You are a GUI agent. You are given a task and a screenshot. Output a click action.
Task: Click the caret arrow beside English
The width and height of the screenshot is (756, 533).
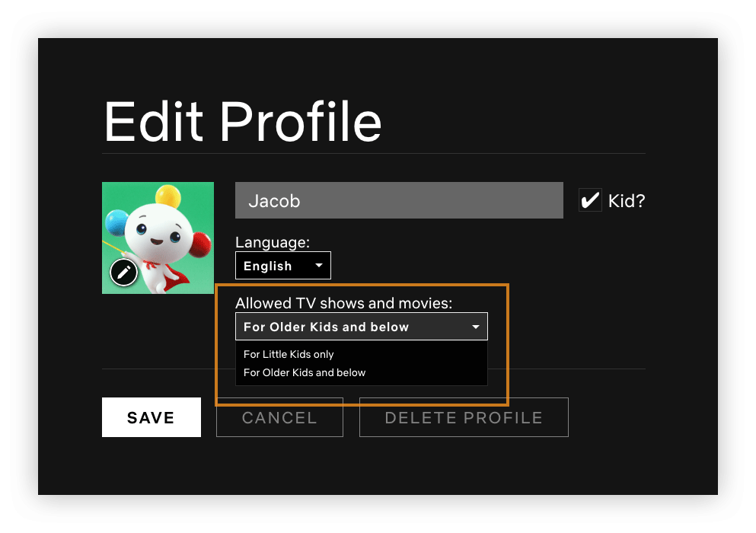click(319, 266)
